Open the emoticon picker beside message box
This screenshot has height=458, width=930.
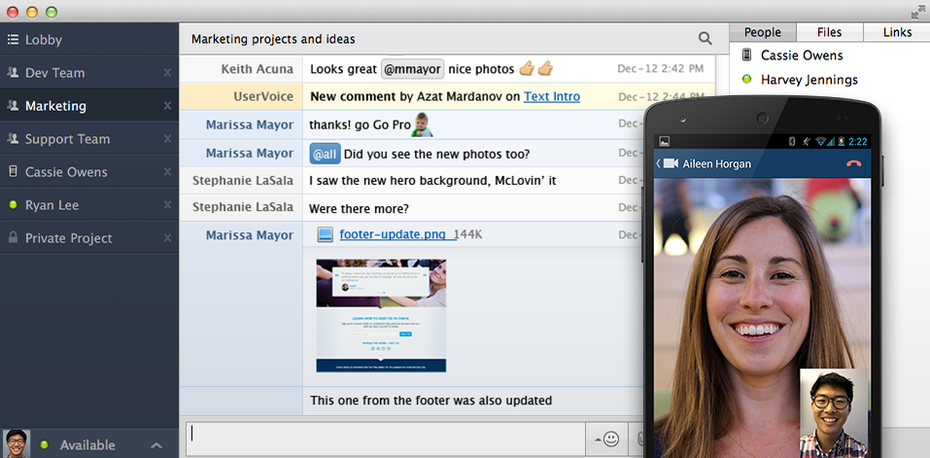pyautogui.click(x=608, y=438)
